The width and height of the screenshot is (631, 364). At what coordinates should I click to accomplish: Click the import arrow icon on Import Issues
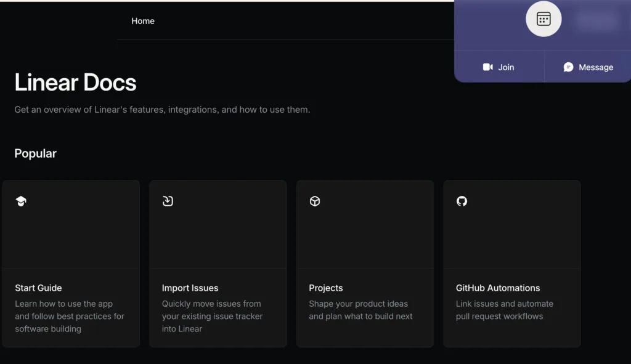click(168, 201)
